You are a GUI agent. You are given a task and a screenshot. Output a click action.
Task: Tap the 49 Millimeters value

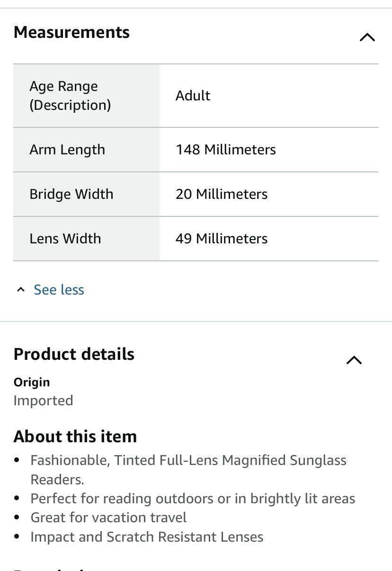pyautogui.click(x=222, y=239)
